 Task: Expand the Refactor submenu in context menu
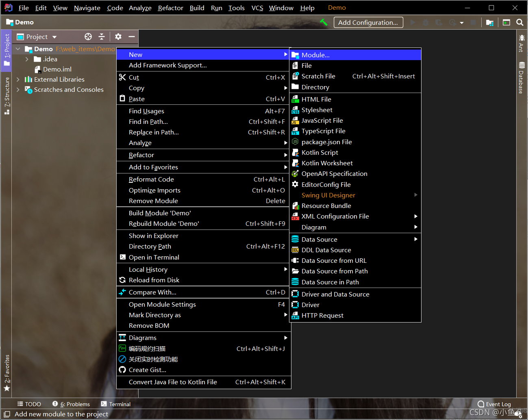pyautogui.click(x=203, y=155)
